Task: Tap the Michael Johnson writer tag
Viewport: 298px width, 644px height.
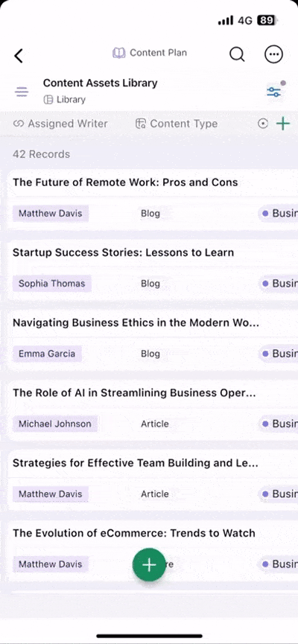Action: coord(55,424)
